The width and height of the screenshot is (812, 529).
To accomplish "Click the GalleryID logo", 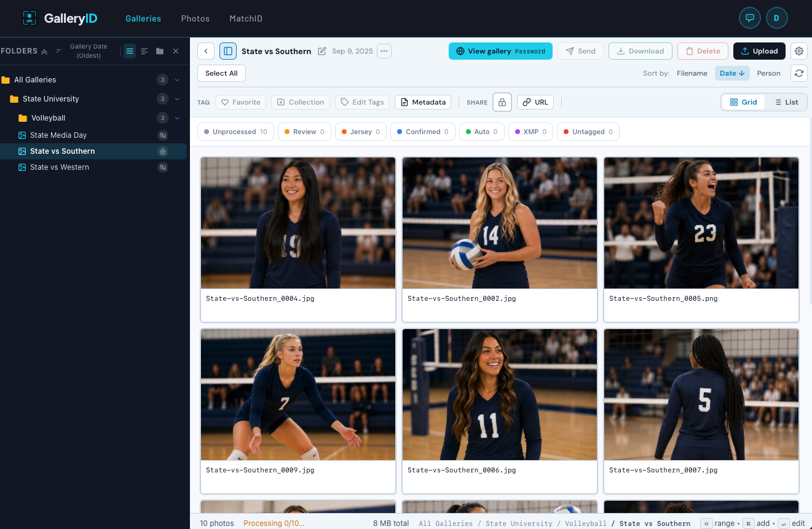I will click(x=60, y=18).
